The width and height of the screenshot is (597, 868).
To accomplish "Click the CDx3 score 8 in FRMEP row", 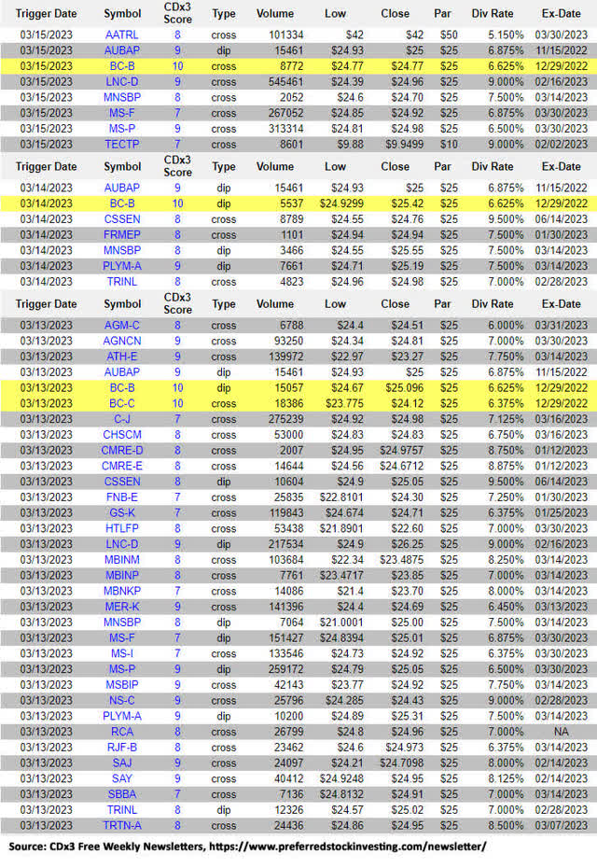I will 177,234.
